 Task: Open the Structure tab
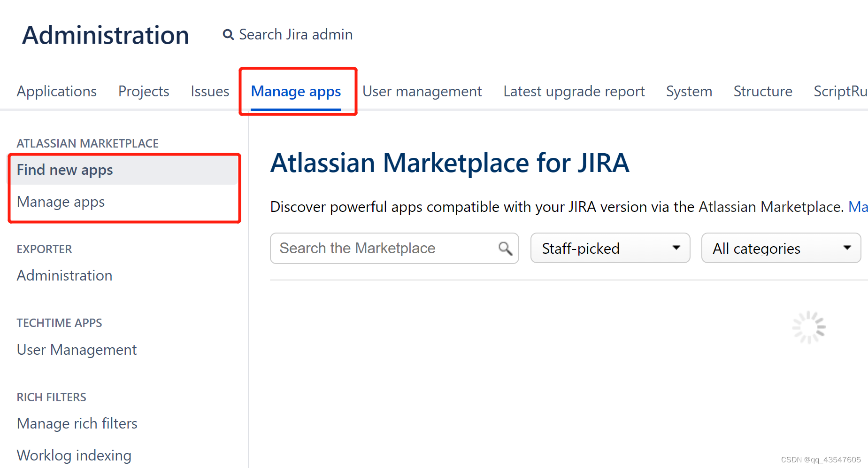[763, 91]
